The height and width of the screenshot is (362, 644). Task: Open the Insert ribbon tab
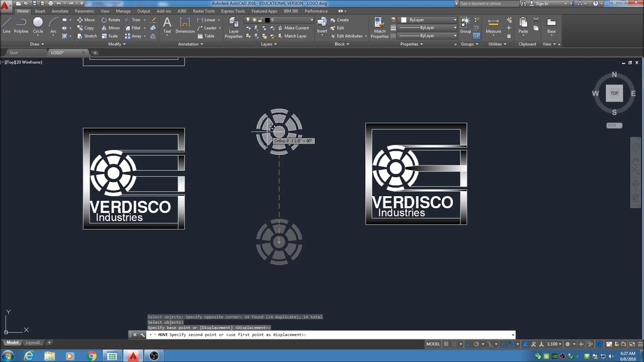40,11
